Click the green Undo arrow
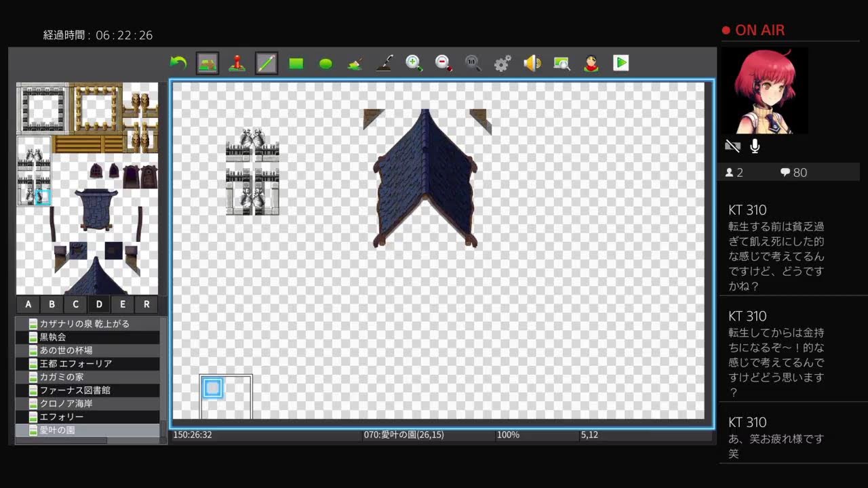Image resolution: width=868 pixels, height=488 pixels. (178, 63)
